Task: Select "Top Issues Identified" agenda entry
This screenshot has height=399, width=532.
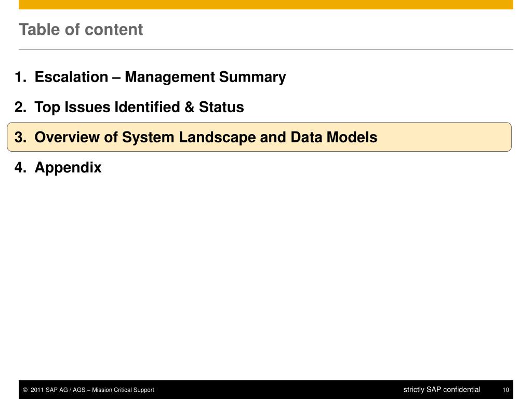Action: coord(139,108)
